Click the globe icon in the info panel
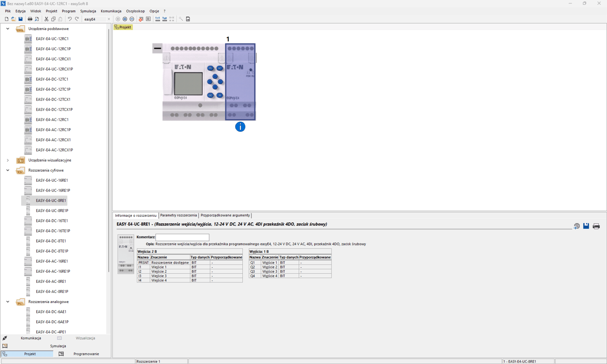The width and height of the screenshot is (607, 364). (x=577, y=226)
